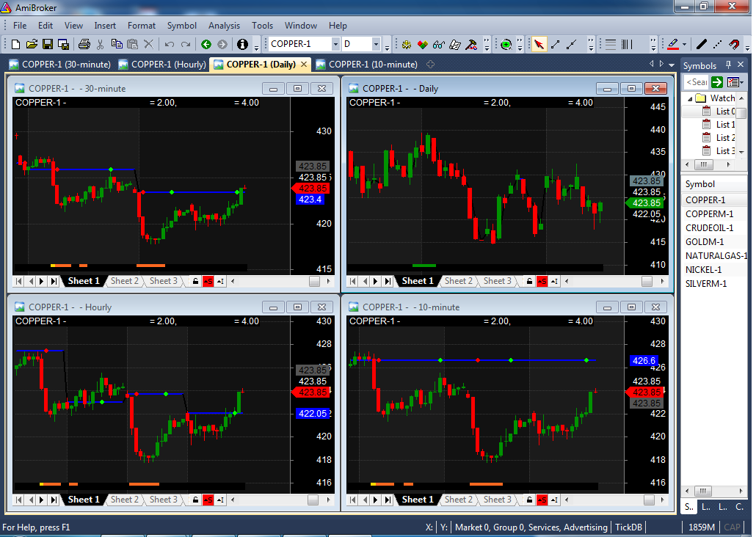Open the D interval dropdown
Image resolution: width=756 pixels, height=537 pixels.
pyautogui.click(x=376, y=44)
